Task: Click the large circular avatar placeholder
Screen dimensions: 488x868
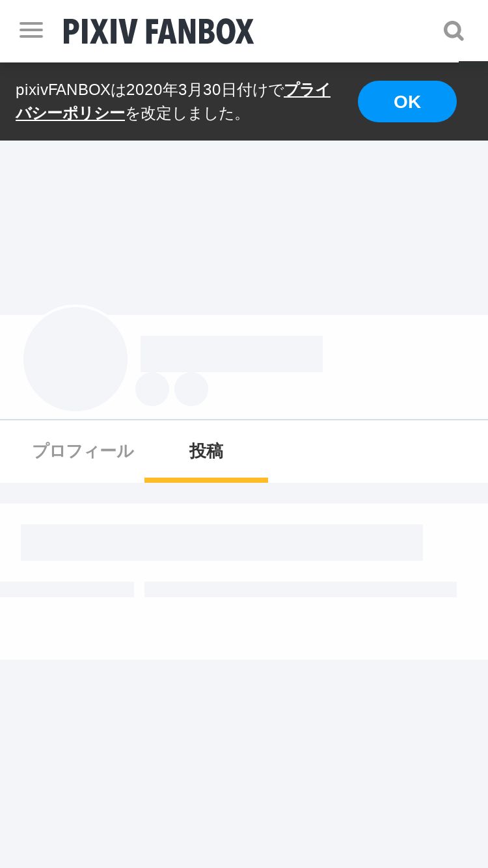Action: [x=75, y=359]
